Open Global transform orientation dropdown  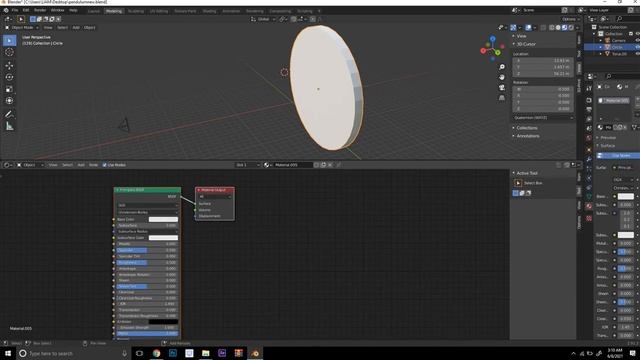pyautogui.click(x=262, y=19)
